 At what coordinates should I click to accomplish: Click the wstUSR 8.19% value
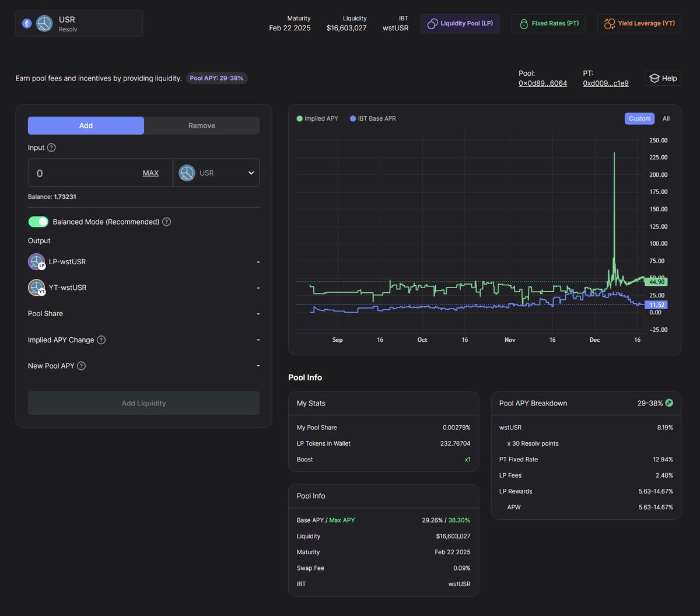(x=665, y=428)
